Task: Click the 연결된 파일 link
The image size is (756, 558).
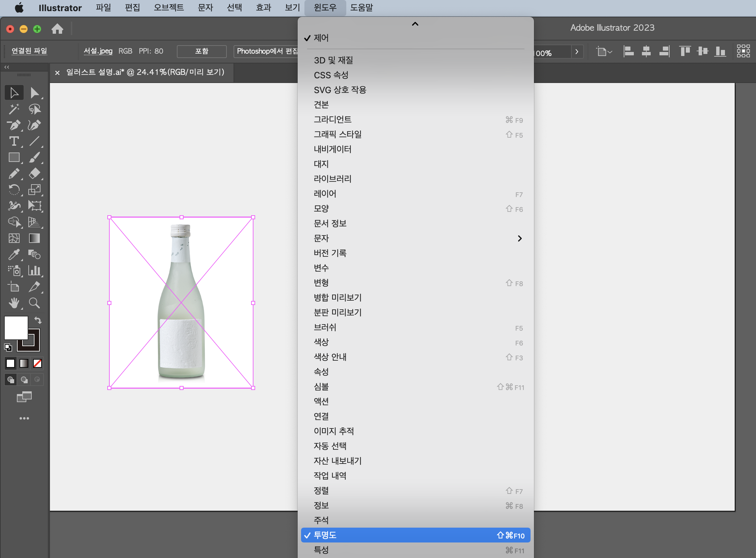Action: pos(29,51)
